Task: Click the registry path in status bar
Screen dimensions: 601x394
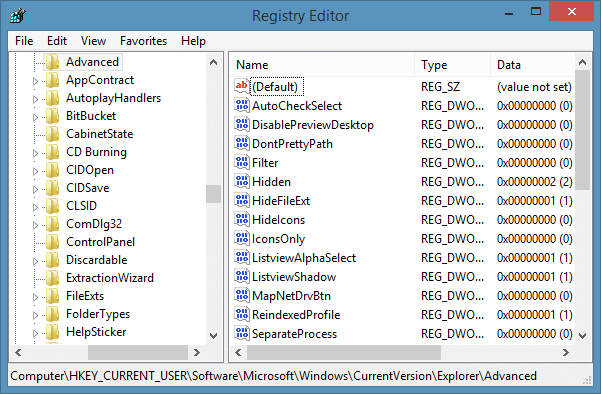Action: [273, 376]
